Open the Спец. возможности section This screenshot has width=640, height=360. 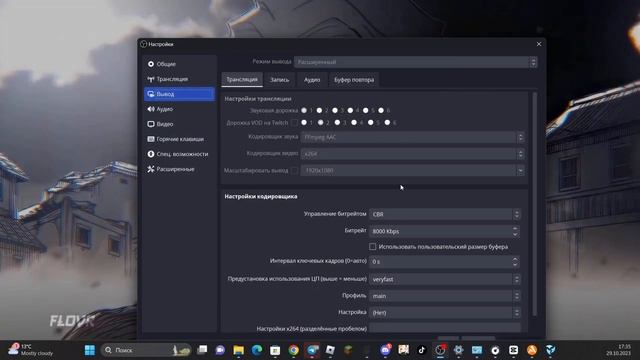coord(179,154)
